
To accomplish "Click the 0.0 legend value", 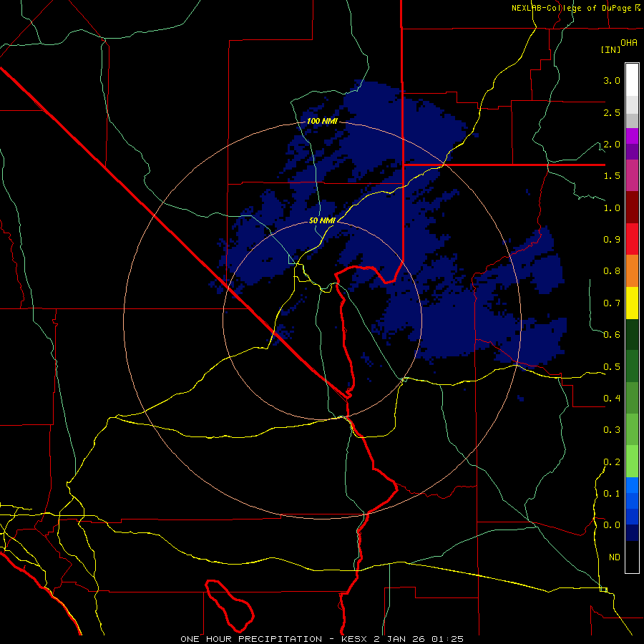I will (612, 525).
